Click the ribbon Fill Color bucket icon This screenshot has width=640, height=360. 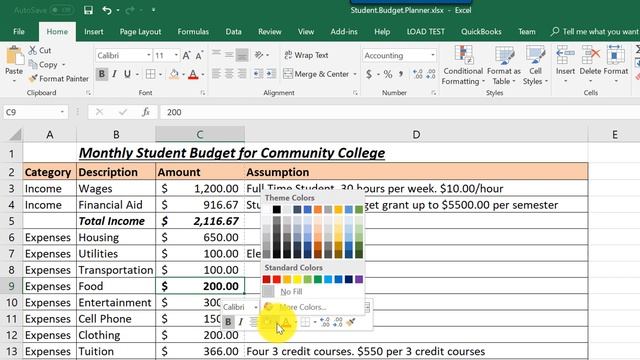pos(174,74)
